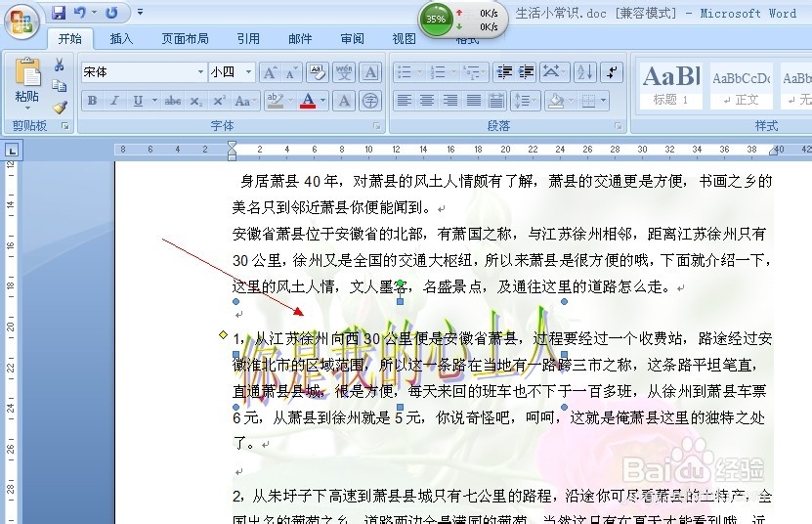Undo the last action
The image size is (812, 524).
point(79,12)
